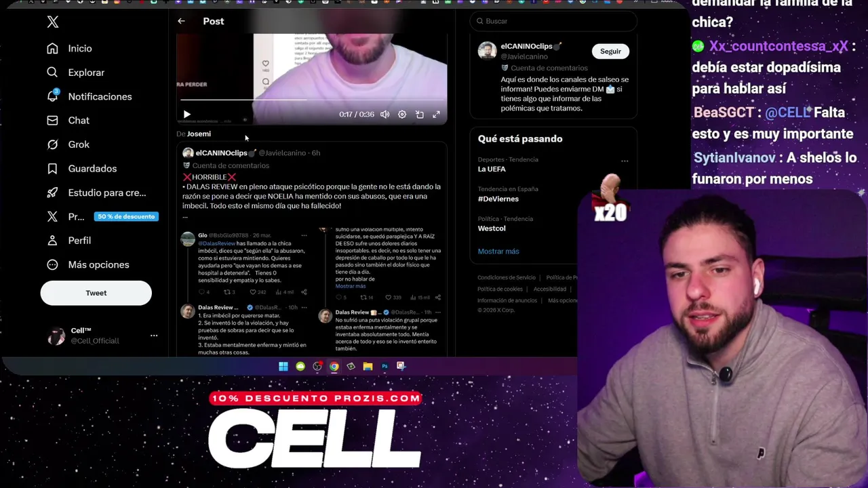868x488 pixels.
Task: Open Explorar in the sidebar
Action: coord(75,73)
